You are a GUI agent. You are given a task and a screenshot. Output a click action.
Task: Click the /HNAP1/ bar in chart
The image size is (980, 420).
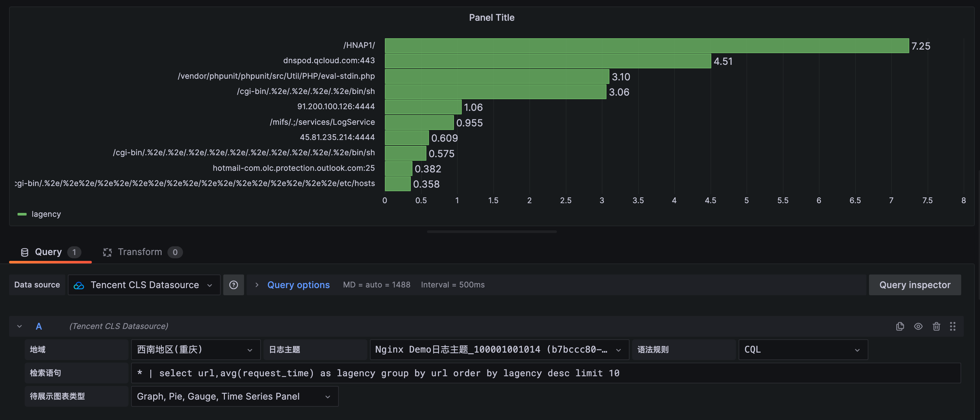click(x=646, y=46)
